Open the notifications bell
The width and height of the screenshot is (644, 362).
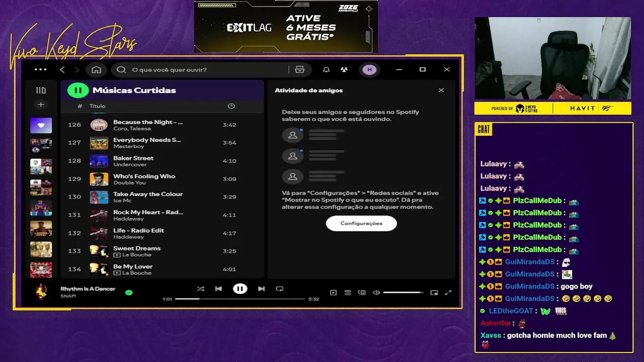pyautogui.click(x=326, y=69)
